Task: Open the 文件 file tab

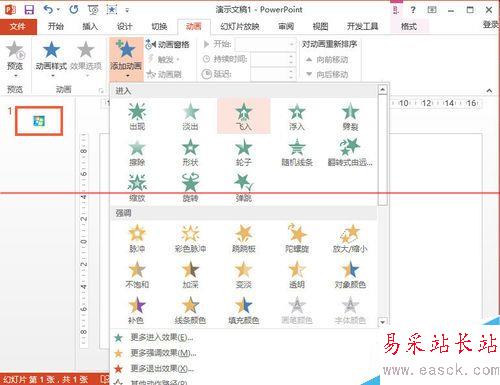Action: [18, 27]
